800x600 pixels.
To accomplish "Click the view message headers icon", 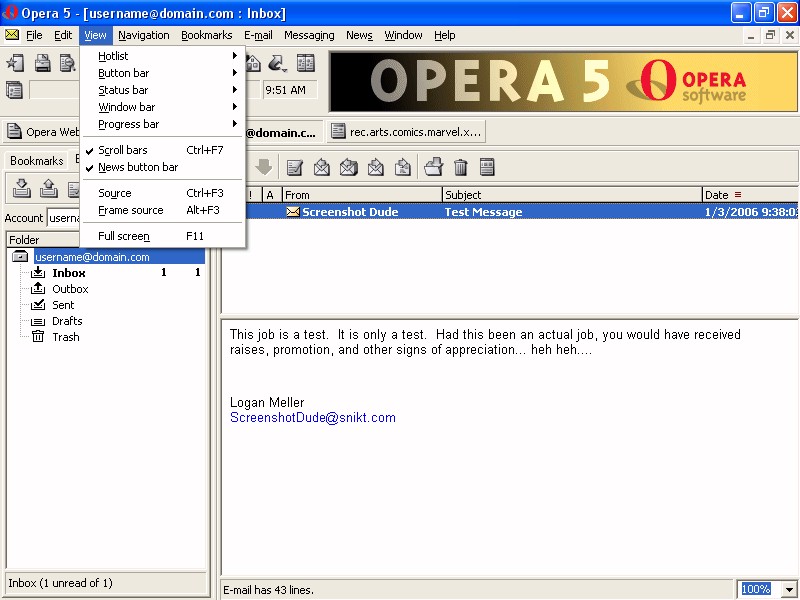I will pyautogui.click(x=487, y=167).
